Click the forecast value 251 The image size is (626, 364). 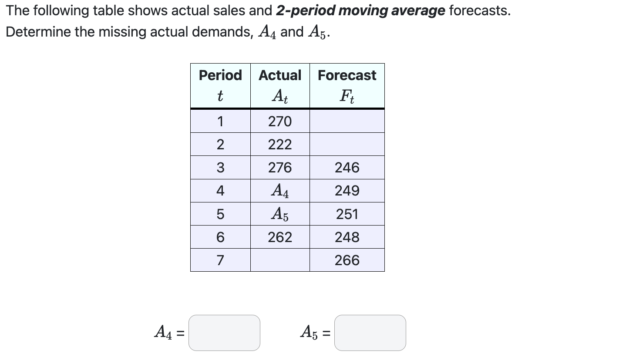[347, 213]
